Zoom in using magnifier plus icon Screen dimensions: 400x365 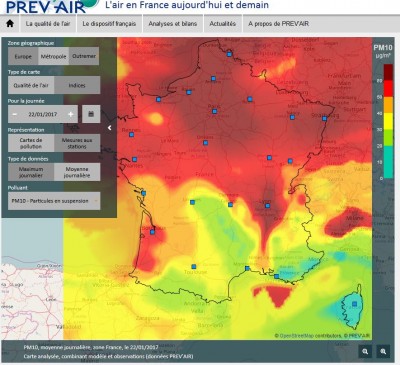383,351
